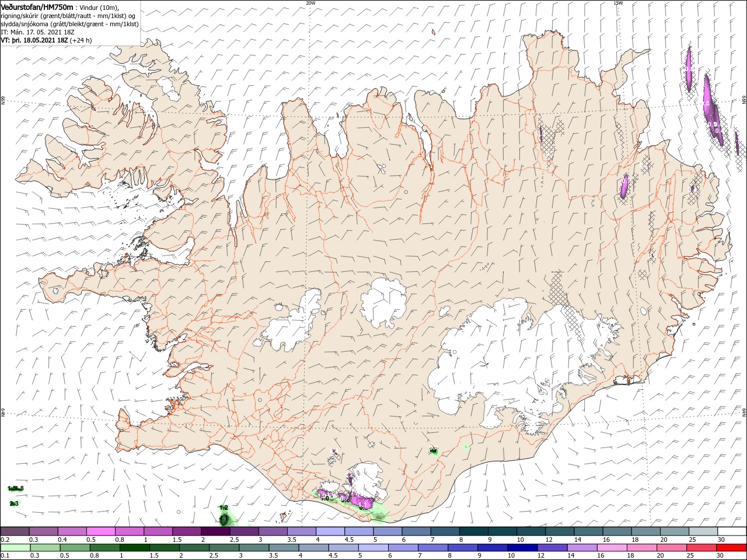Pick the lower legend bright red swatch after 30
747x560 pixels.
coord(731,548)
